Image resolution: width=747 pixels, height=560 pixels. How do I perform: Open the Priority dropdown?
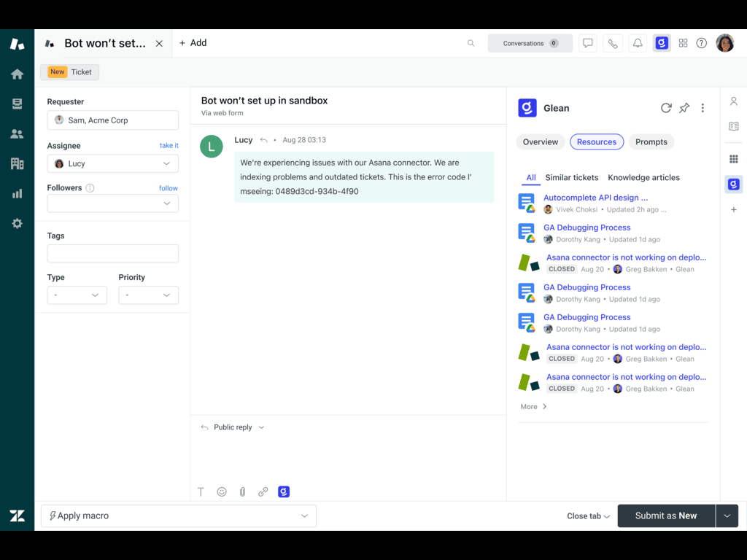click(148, 295)
